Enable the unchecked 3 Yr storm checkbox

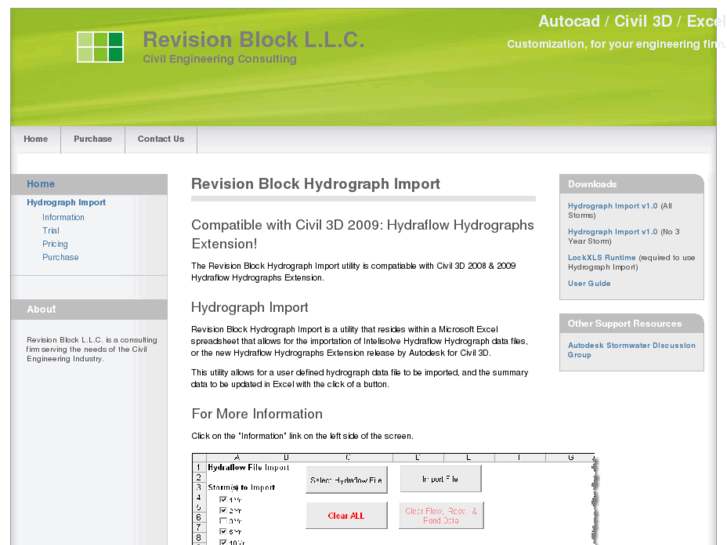[223, 521]
